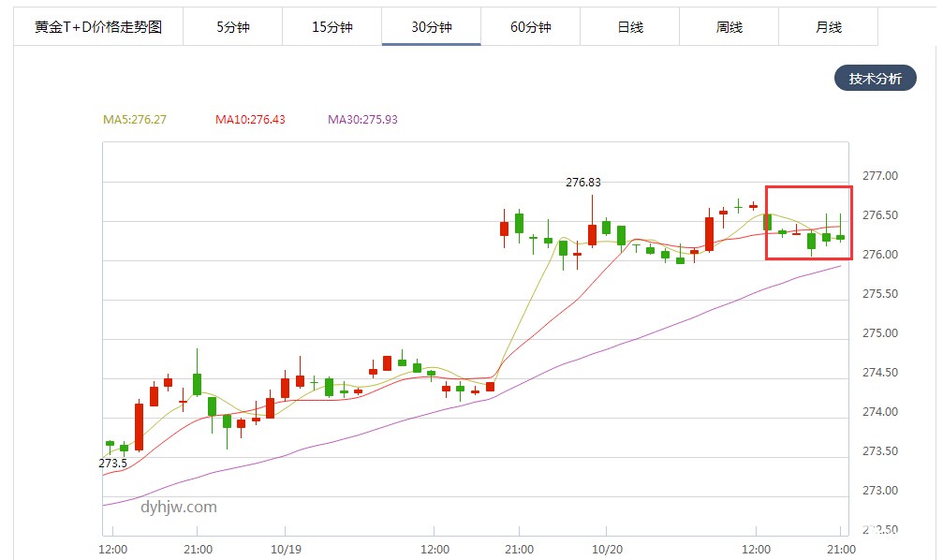Show the 周线 weekly chart
Viewport: 943px width, 560px height.
[x=729, y=27]
